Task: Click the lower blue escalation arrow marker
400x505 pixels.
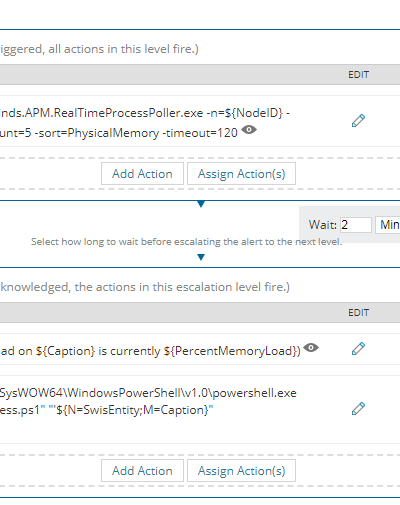Action: 201,257
